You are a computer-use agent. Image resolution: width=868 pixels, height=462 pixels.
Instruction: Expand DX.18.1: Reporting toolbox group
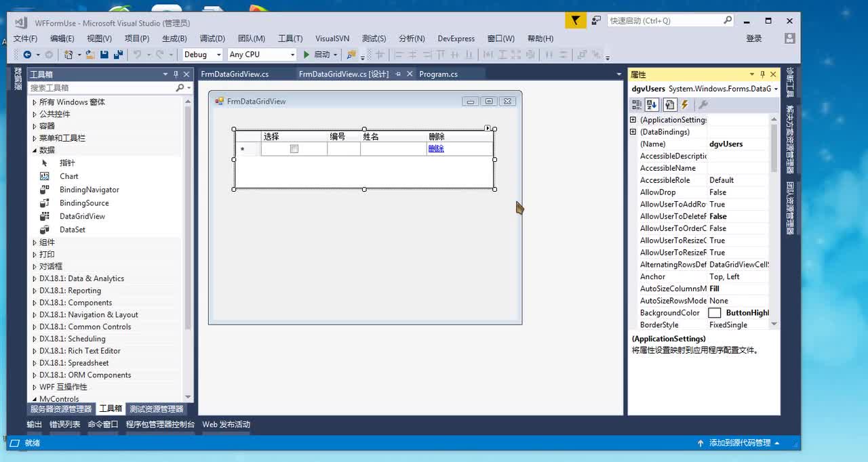coord(35,291)
